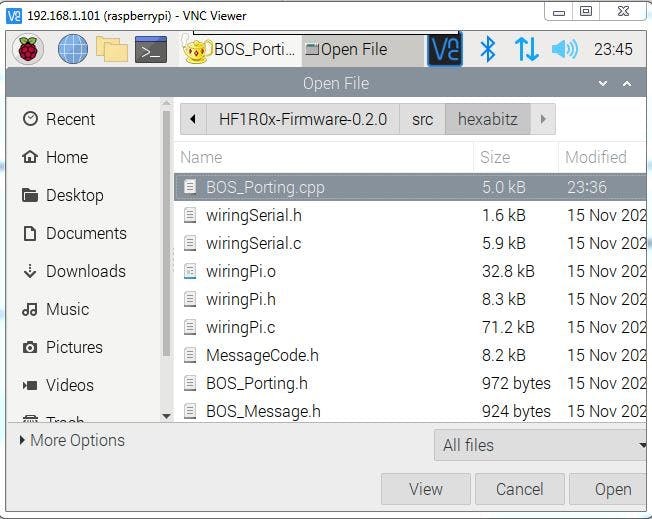The image size is (652, 519).
Task: Click the Bluetooth tray icon
Action: [488, 48]
